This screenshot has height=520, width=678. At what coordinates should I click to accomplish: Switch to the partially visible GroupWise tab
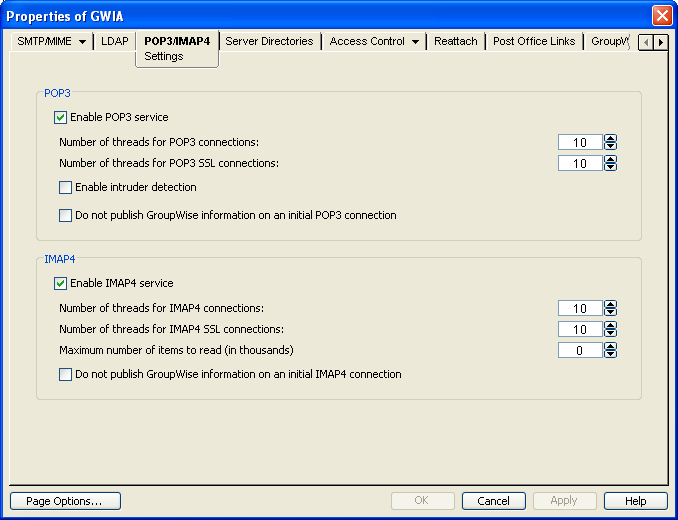pos(610,41)
